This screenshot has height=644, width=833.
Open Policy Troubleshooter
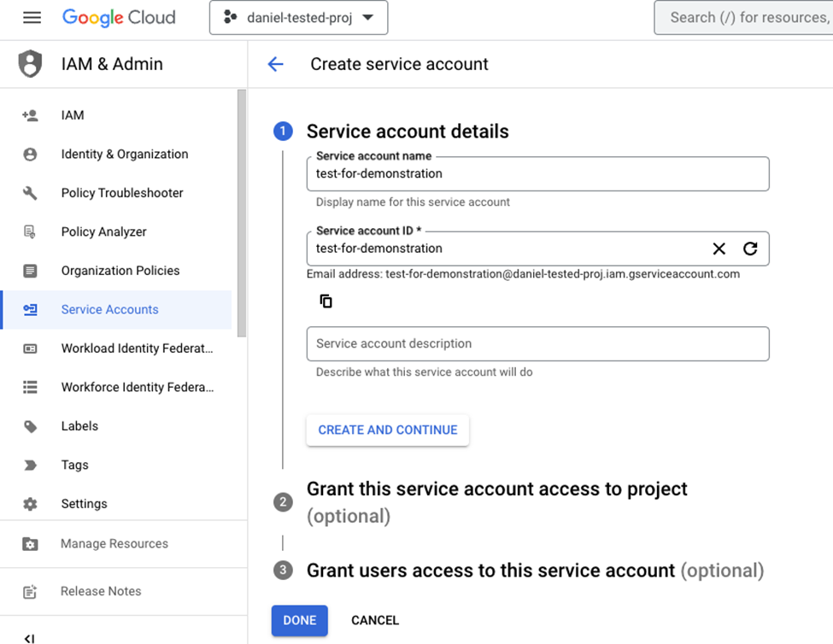click(122, 193)
